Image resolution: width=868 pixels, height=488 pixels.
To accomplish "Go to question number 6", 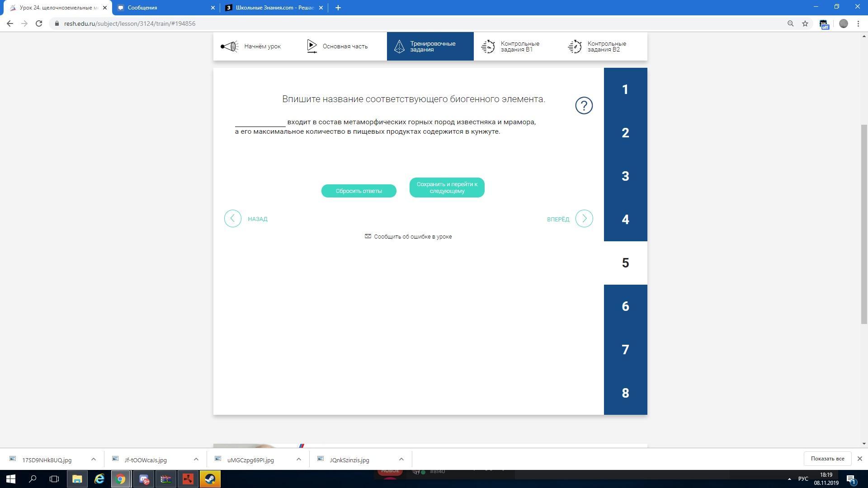I will pyautogui.click(x=625, y=306).
